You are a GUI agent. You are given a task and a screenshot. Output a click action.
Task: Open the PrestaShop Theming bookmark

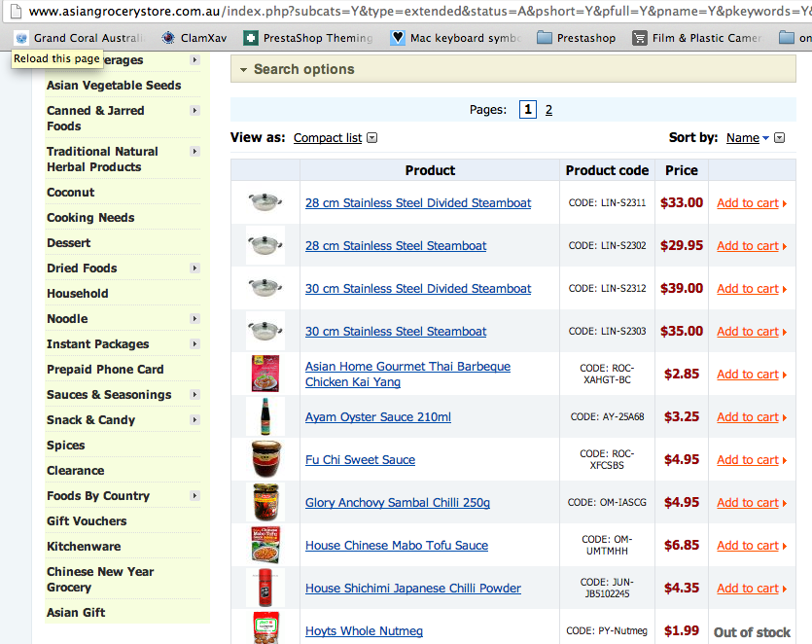(x=308, y=38)
